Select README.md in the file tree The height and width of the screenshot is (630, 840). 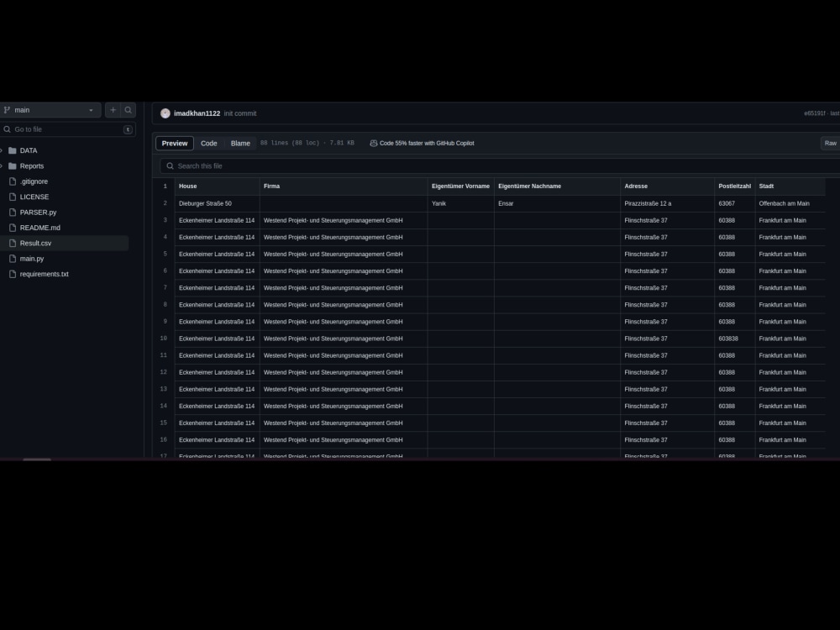[39, 227]
